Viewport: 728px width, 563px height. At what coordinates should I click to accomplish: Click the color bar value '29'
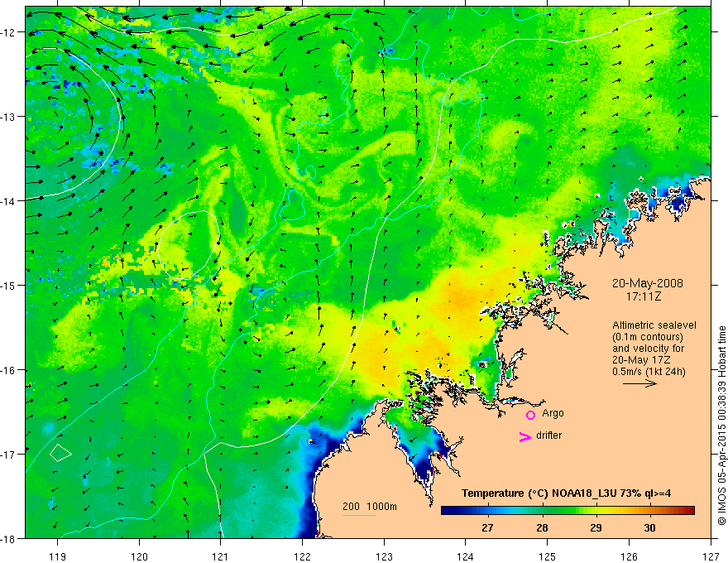coord(596,527)
